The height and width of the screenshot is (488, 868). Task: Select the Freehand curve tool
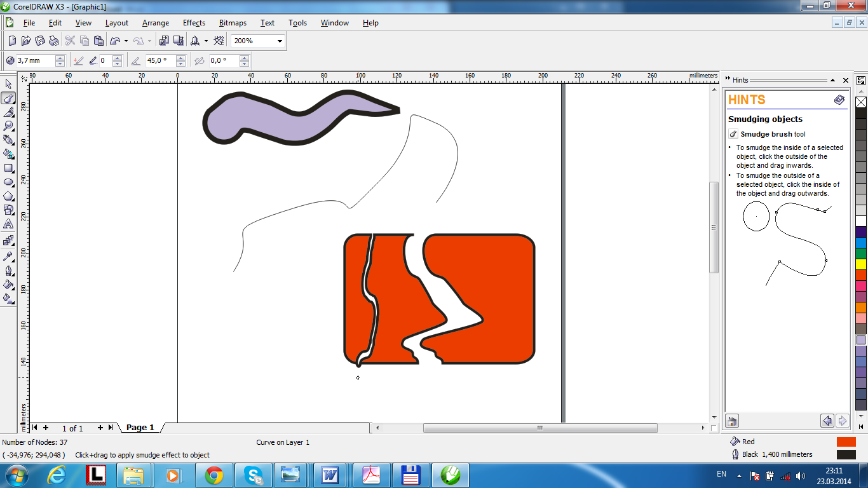[x=8, y=140]
